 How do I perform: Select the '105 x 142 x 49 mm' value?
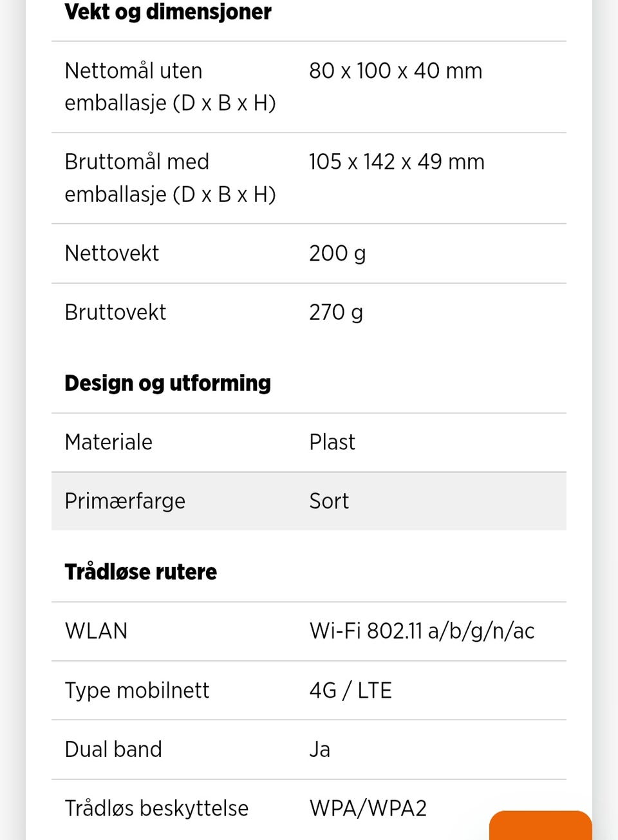click(x=397, y=162)
